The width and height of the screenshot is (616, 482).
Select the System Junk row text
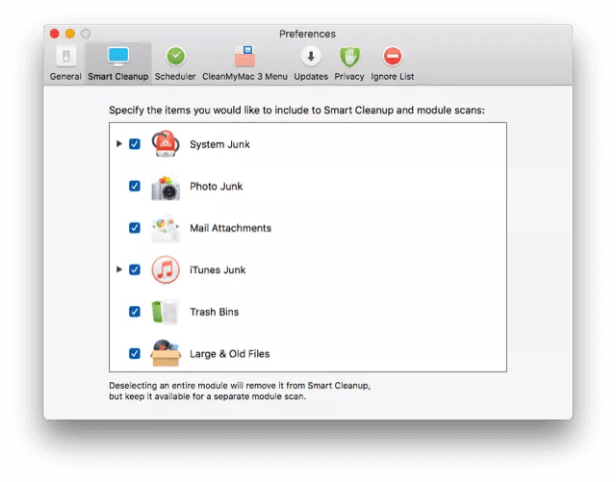(x=220, y=145)
